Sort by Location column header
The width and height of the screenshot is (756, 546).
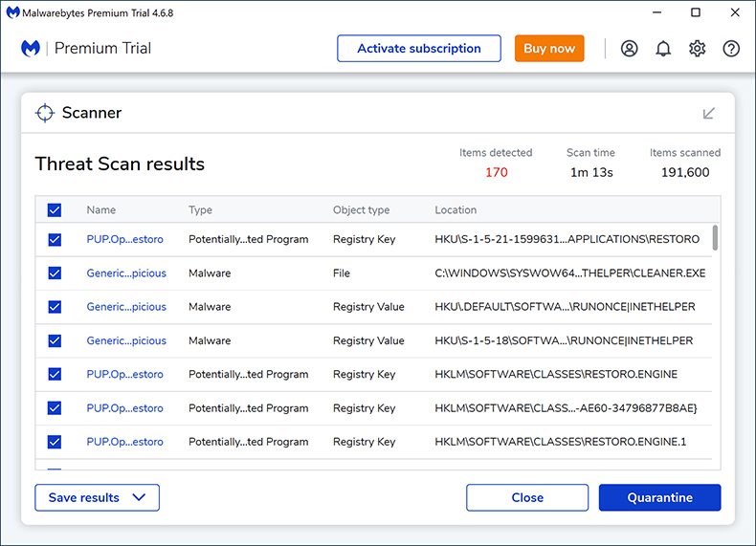pyautogui.click(x=456, y=210)
